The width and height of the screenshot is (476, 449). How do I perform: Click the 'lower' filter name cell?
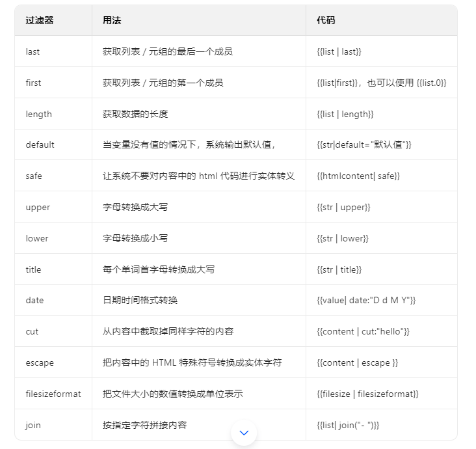pos(37,238)
